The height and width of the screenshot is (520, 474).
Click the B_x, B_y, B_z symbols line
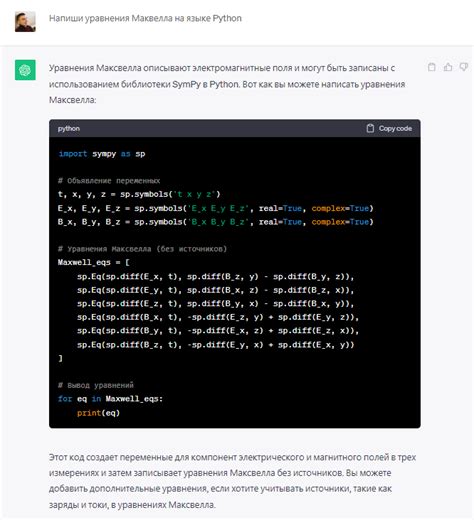coord(216,222)
